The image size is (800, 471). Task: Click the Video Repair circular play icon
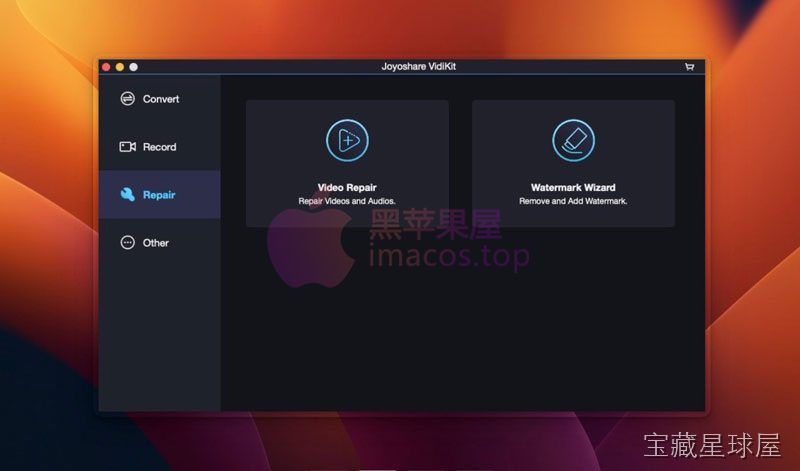347,140
